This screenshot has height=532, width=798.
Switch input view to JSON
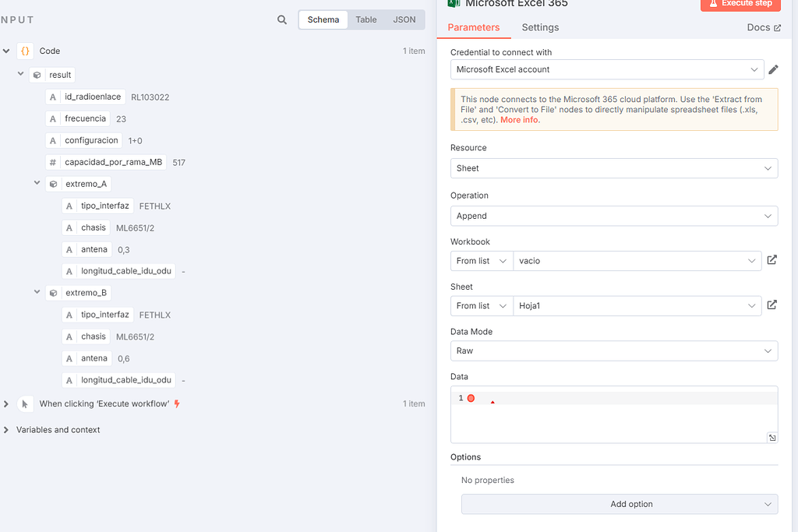(x=404, y=20)
